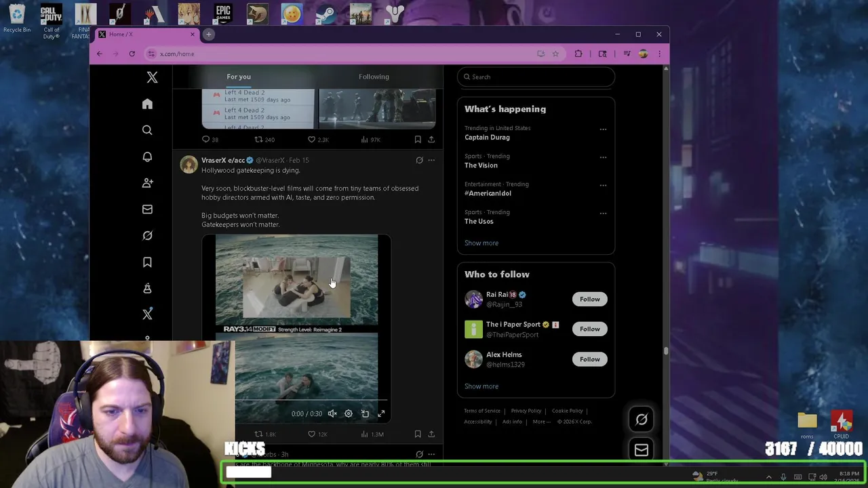Select the Home / X browser tab
The height and width of the screenshot is (488, 868).
pos(146,34)
